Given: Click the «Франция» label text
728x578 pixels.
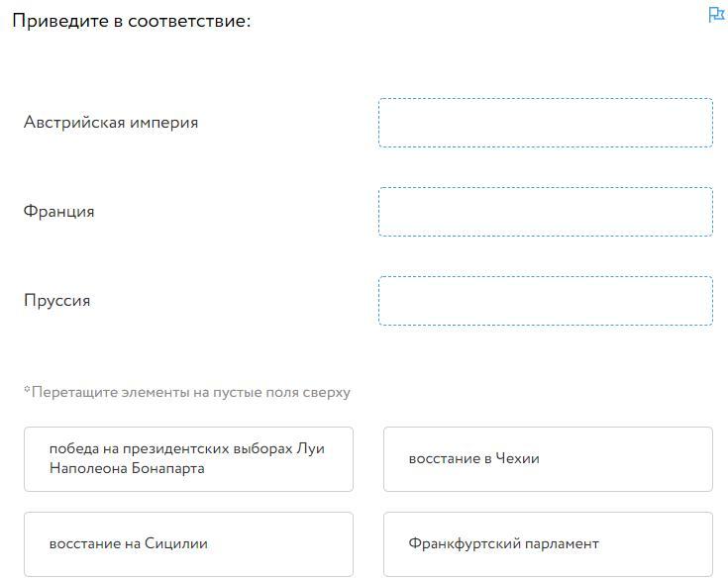Looking at the screenshot, I should (59, 212).
